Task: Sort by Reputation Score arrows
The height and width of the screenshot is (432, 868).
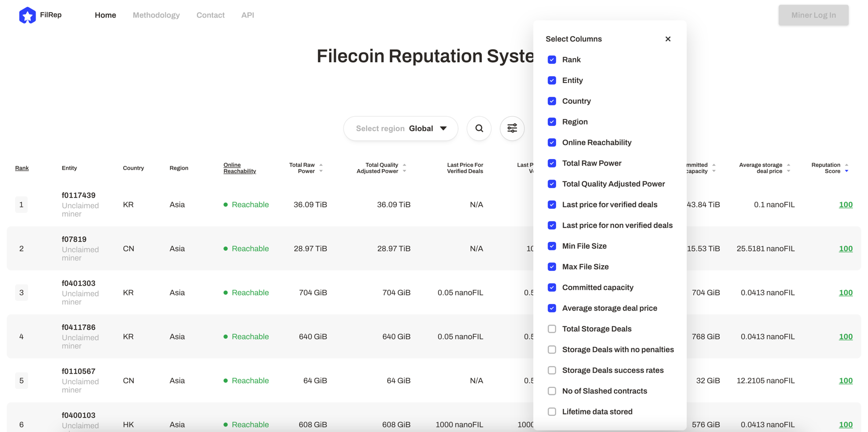Action: point(846,168)
